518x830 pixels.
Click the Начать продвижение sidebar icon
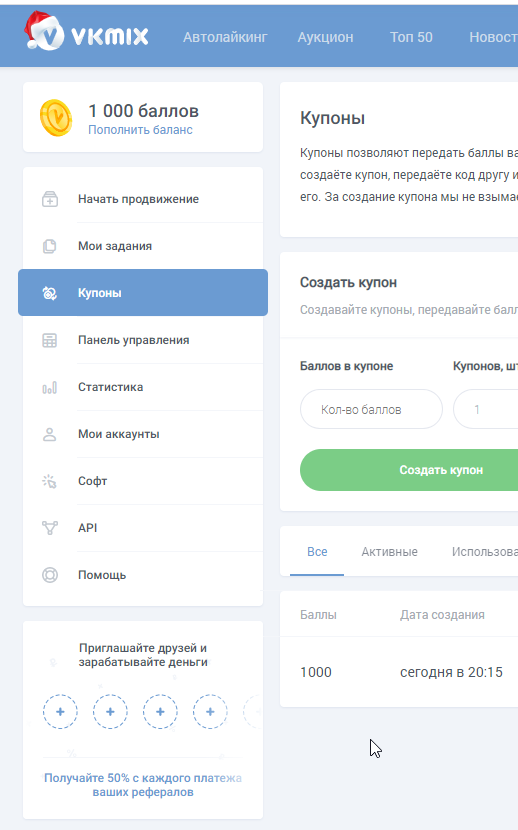click(x=50, y=199)
